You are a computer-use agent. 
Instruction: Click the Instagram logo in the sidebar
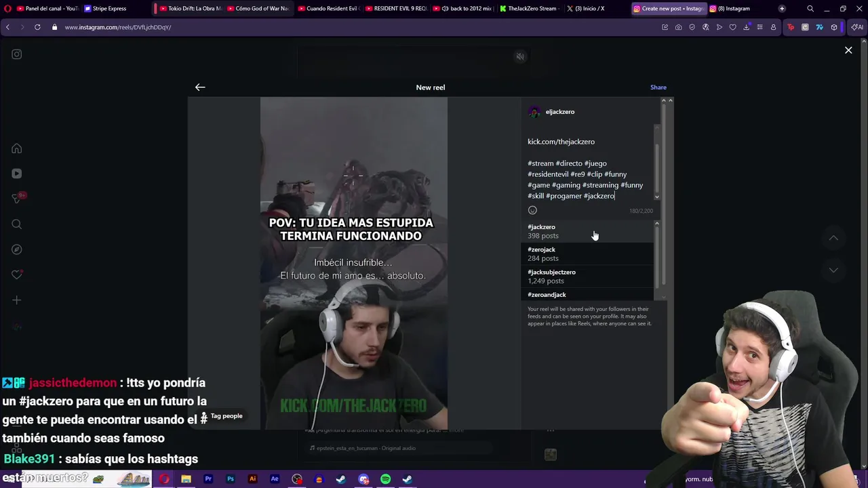[17, 54]
